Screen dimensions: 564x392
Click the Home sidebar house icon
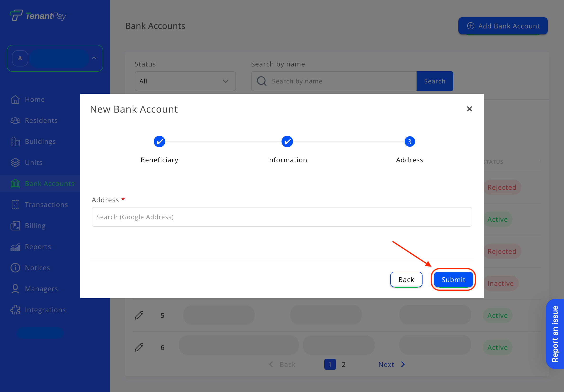(x=15, y=99)
